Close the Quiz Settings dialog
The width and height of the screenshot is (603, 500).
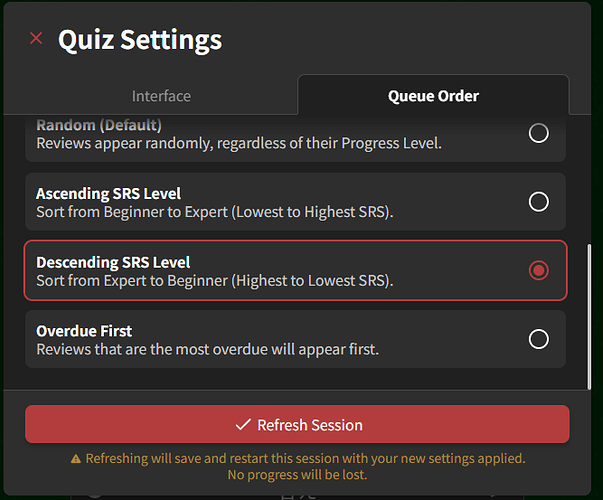click(36, 39)
